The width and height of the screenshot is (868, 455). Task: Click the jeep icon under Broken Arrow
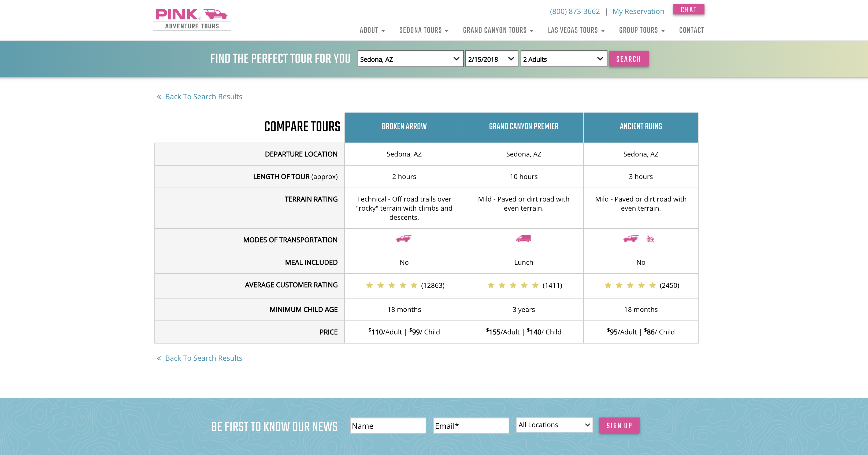403,239
